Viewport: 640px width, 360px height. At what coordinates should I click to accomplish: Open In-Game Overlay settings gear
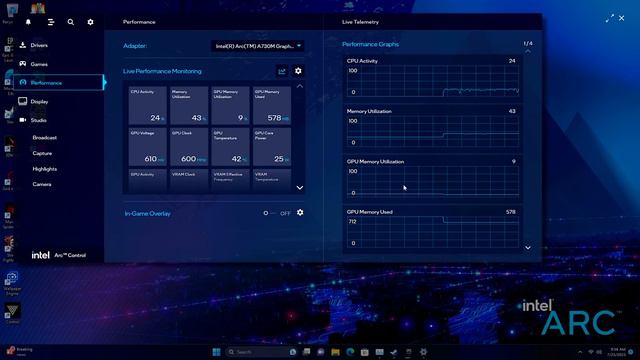(x=300, y=213)
